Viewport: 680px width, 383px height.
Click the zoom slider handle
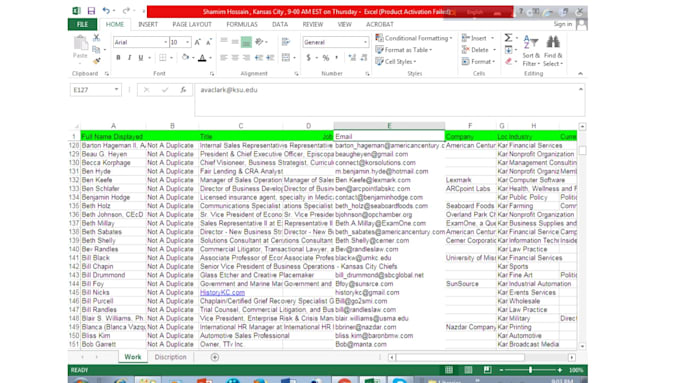coord(530,370)
